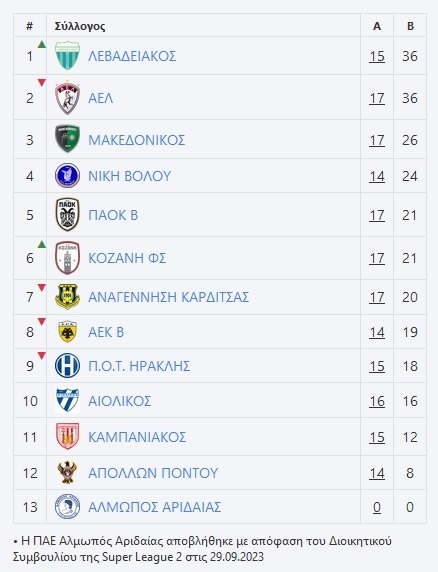This screenshot has width=438, height=572.
Task: Click the ΑΕΚ Β yellow eagle logo
Action: click(x=67, y=332)
